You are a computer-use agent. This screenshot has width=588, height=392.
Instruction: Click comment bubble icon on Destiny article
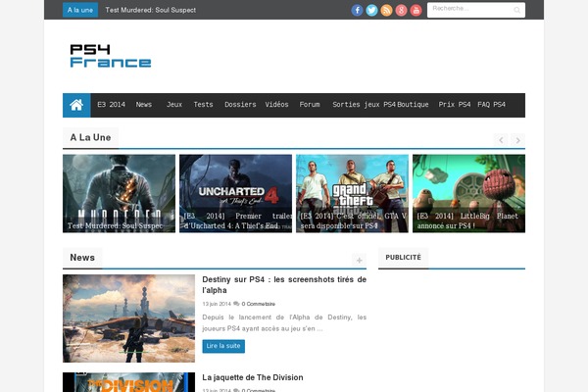[x=236, y=304]
